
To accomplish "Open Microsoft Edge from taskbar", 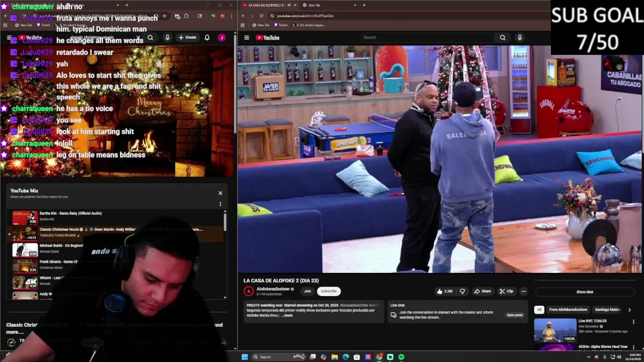I will (346, 357).
